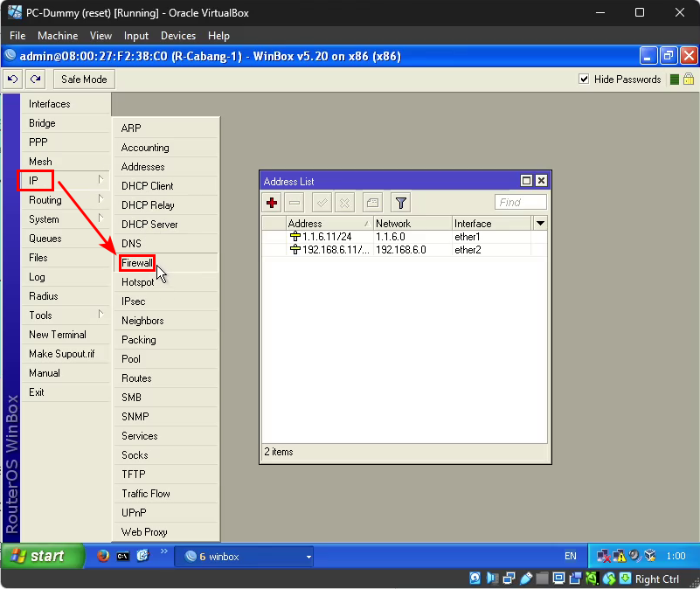
Task: Toggle the Hide Passwords checkbox
Action: tap(584, 79)
